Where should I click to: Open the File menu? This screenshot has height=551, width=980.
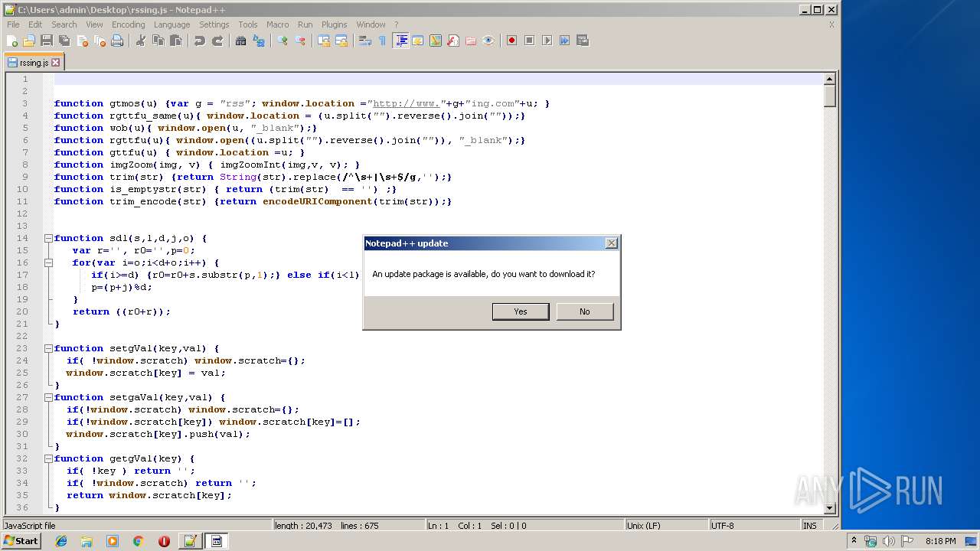(x=13, y=24)
